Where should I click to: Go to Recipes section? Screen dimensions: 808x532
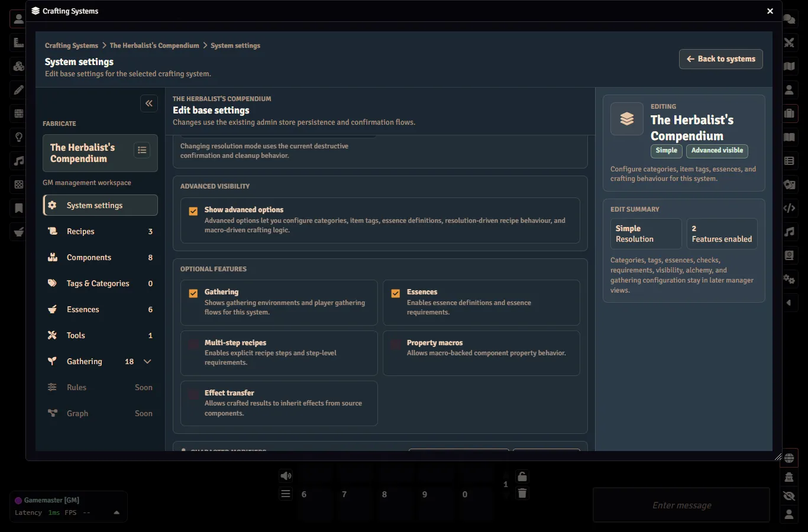101,231
